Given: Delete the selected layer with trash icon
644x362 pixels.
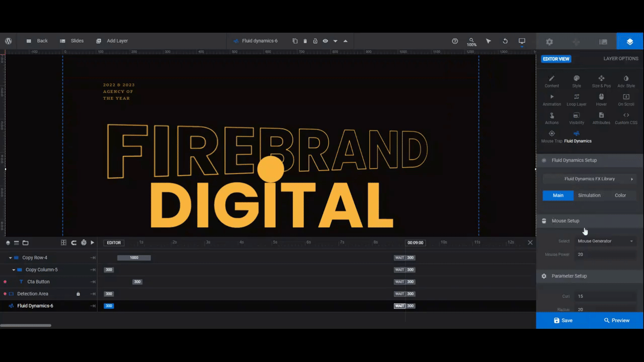Looking at the screenshot, I should [x=305, y=41].
